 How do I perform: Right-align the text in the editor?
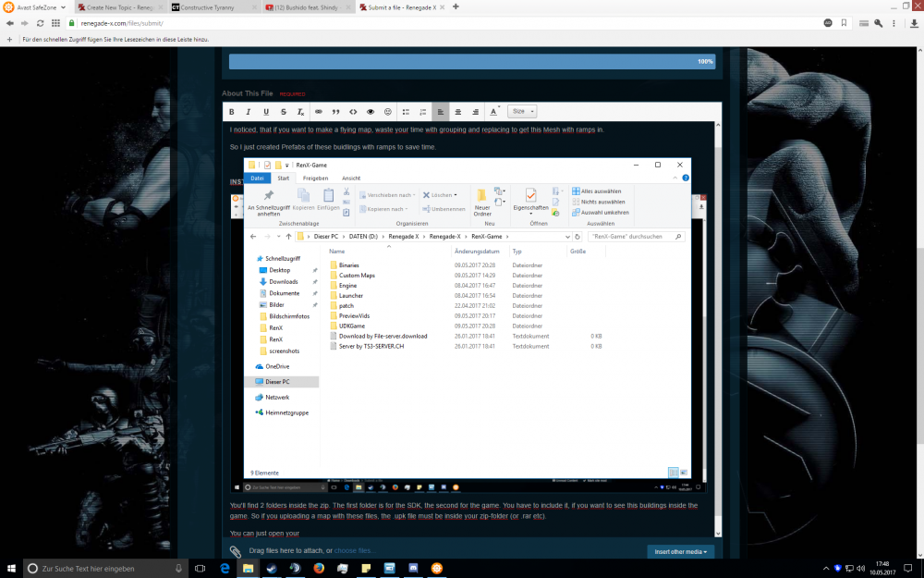pos(475,112)
